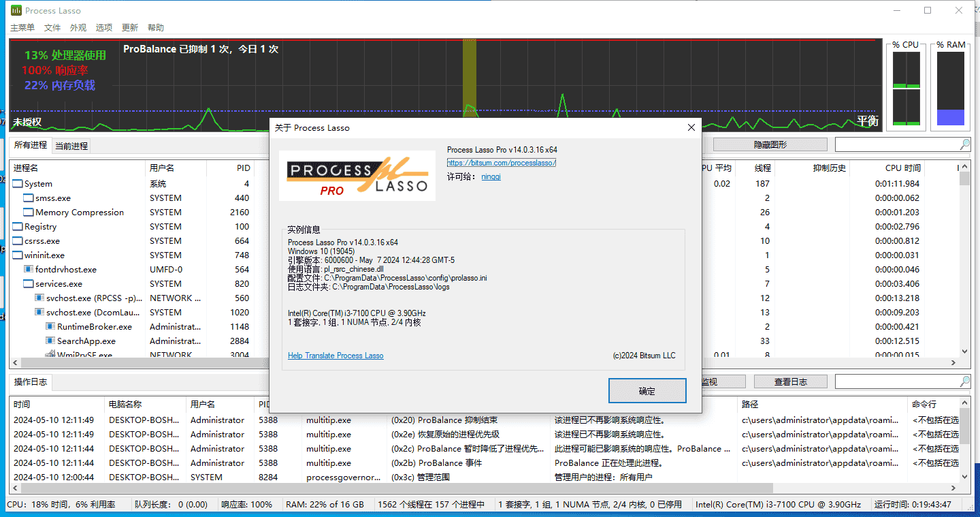The image size is (980, 517).
Task: Click the Process Lasso Pro logo image
Action: [357, 176]
